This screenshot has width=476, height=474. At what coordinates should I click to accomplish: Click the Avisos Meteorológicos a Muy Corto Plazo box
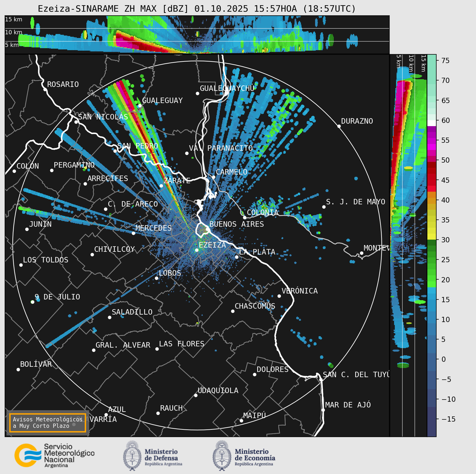tap(47, 423)
